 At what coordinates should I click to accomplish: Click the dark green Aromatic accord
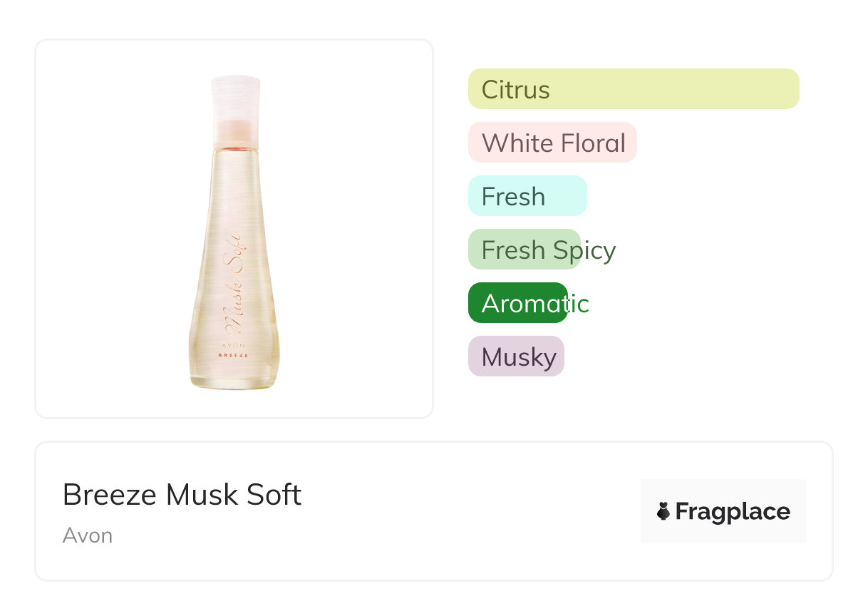point(518,303)
